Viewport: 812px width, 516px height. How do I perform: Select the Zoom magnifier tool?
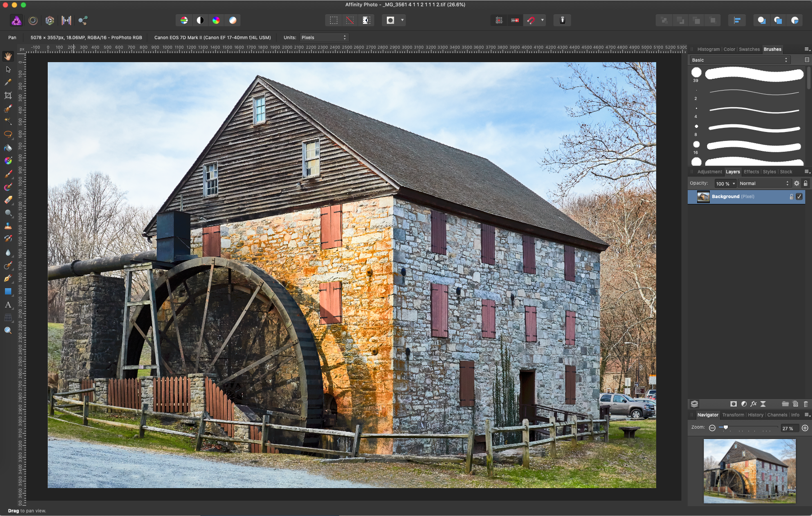(8, 330)
